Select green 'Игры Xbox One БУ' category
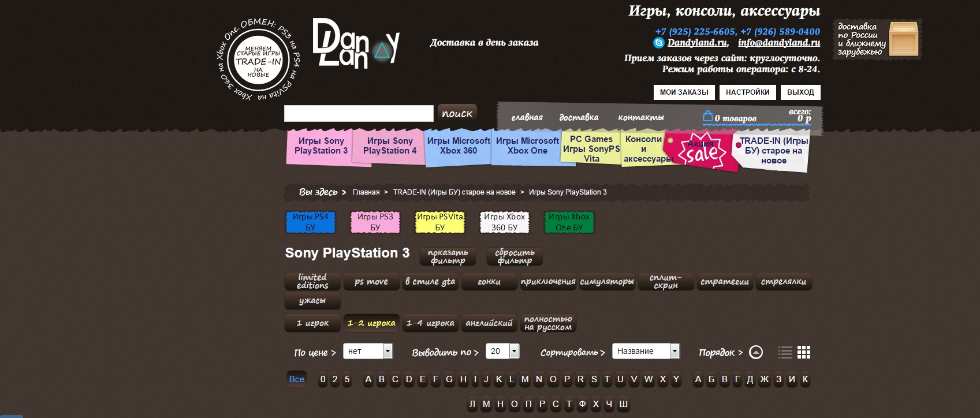980x418 pixels. pyautogui.click(x=569, y=222)
